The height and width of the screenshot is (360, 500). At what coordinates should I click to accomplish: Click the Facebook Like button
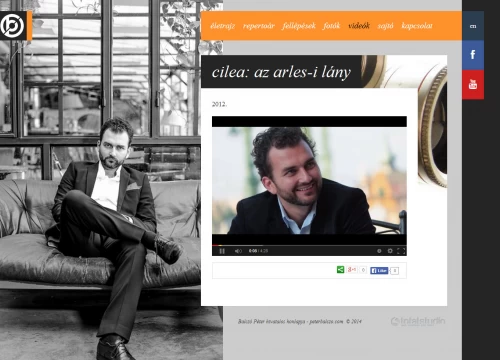click(x=379, y=270)
